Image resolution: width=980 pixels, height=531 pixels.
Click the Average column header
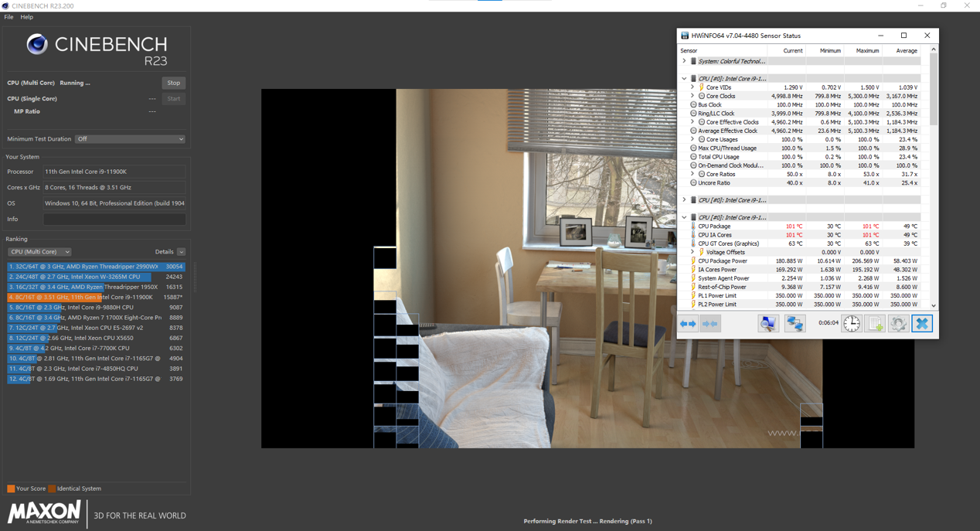901,50
